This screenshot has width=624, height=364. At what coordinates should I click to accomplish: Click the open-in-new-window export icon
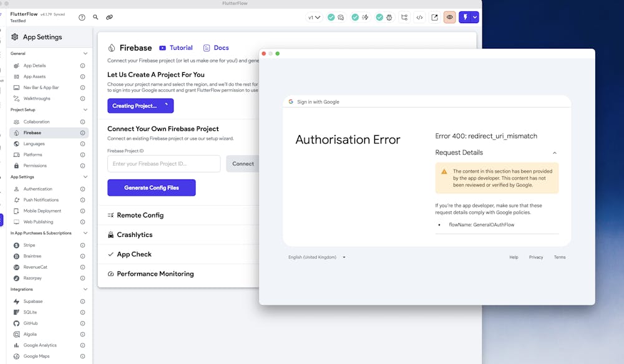click(x=434, y=17)
